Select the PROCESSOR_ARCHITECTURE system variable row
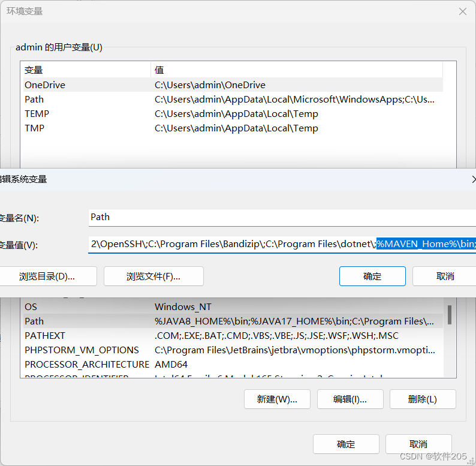 coord(233,364)
